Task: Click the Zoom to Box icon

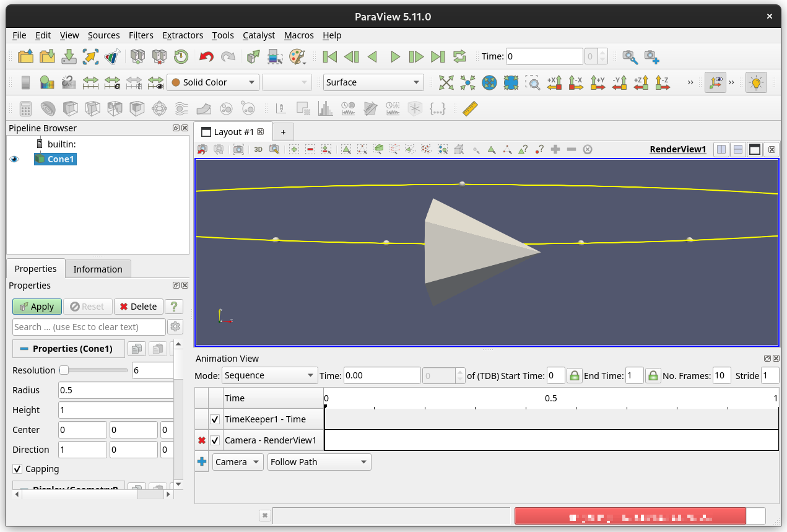Action: 533,82
